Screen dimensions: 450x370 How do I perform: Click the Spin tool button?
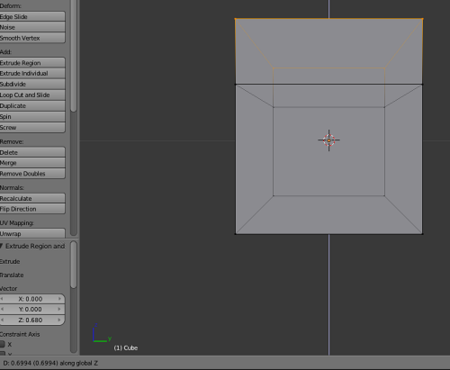click(32, 117)
